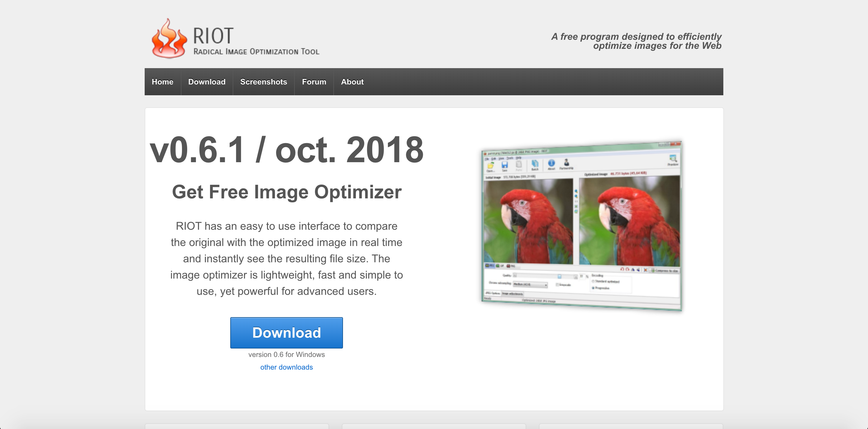
Task: Click the 'RIOT Radical Image Optimization Tool' title
Action: pos(256,40)
